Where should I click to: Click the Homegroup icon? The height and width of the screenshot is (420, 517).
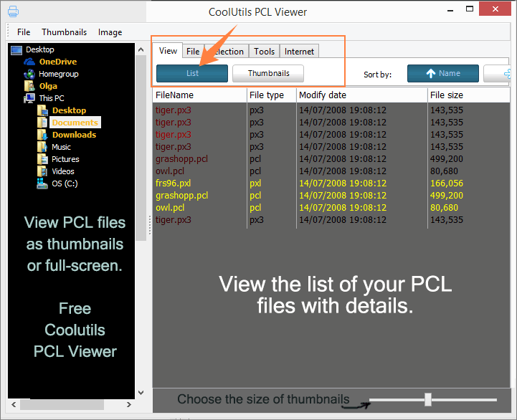pyautogui.click(x=29, y=74)
